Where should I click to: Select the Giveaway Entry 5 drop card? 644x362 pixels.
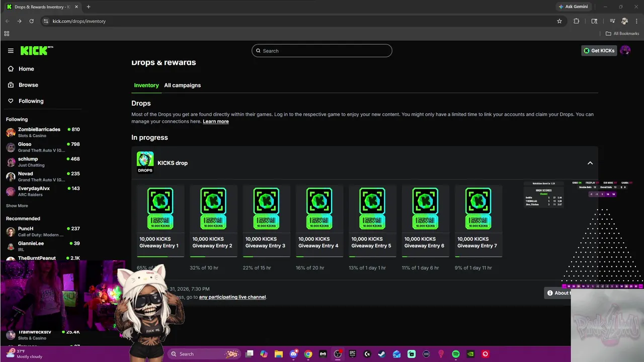click(372, 221)
